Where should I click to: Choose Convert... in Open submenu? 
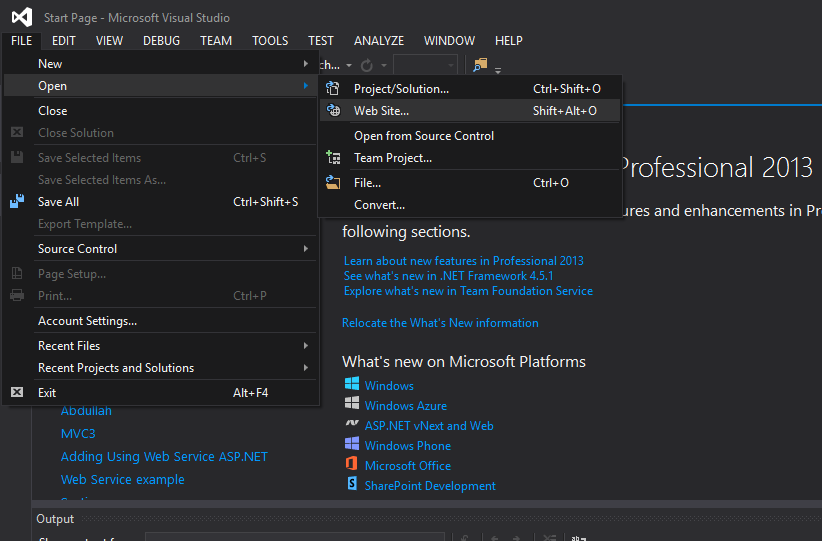click(x=470, y=204)
